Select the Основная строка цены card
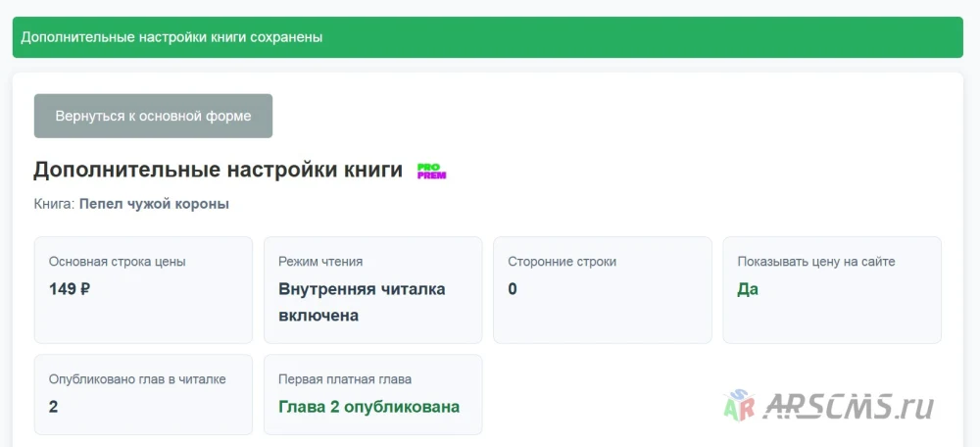 click(143, 290)
